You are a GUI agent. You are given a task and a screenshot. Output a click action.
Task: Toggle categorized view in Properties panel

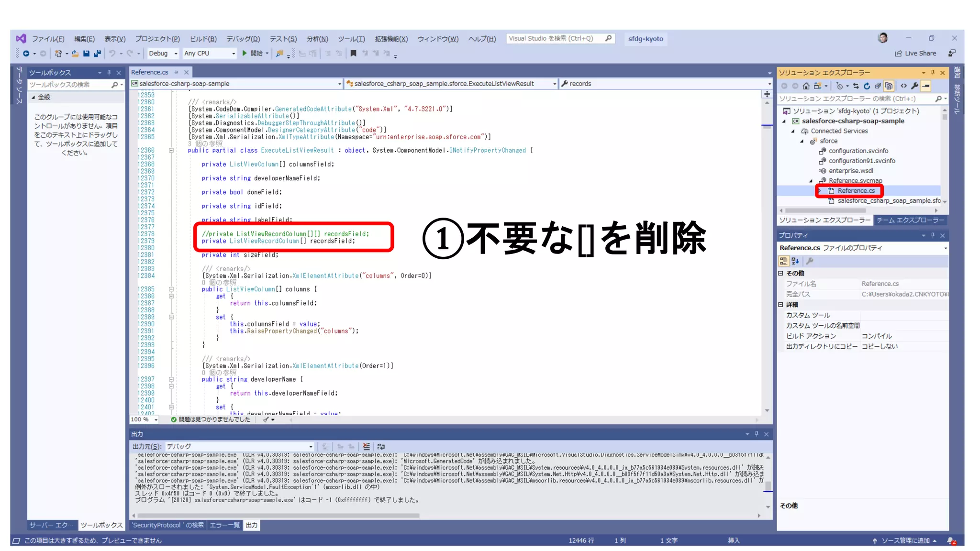(783, 261)
